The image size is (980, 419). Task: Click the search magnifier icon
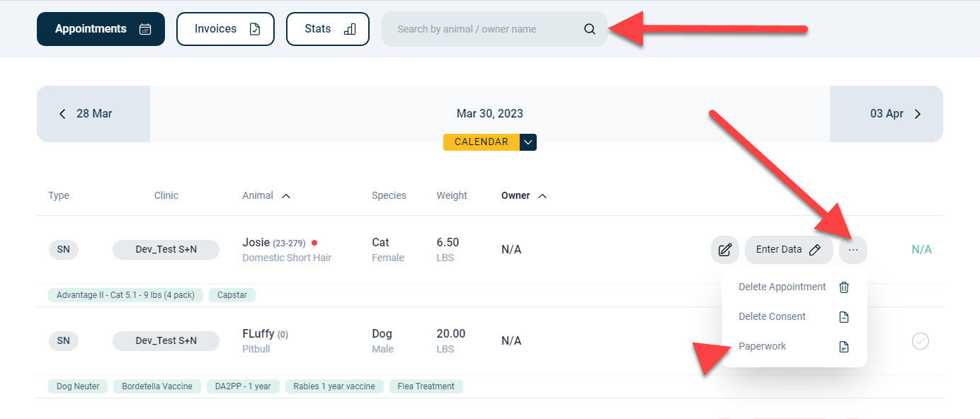coord(590,29)
